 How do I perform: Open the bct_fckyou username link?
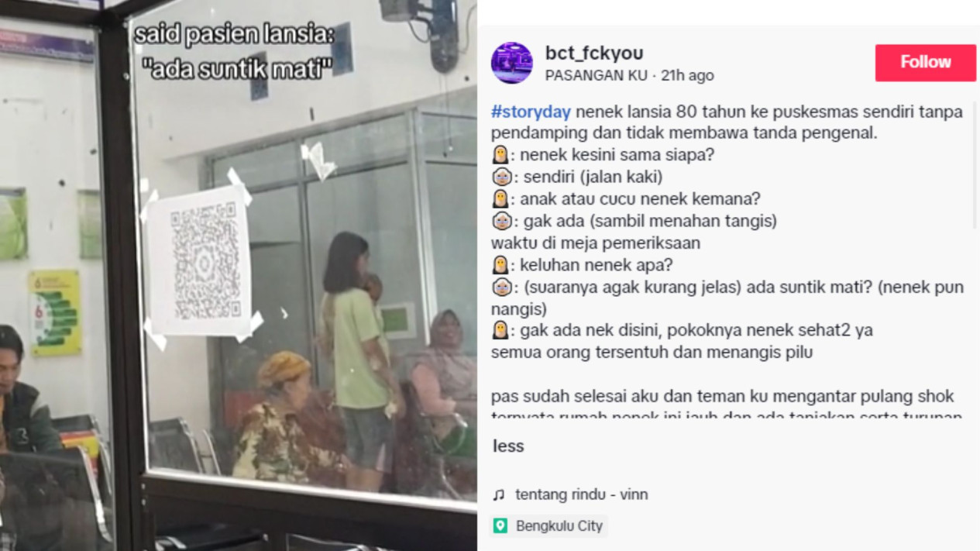click(x=594, y=53)
